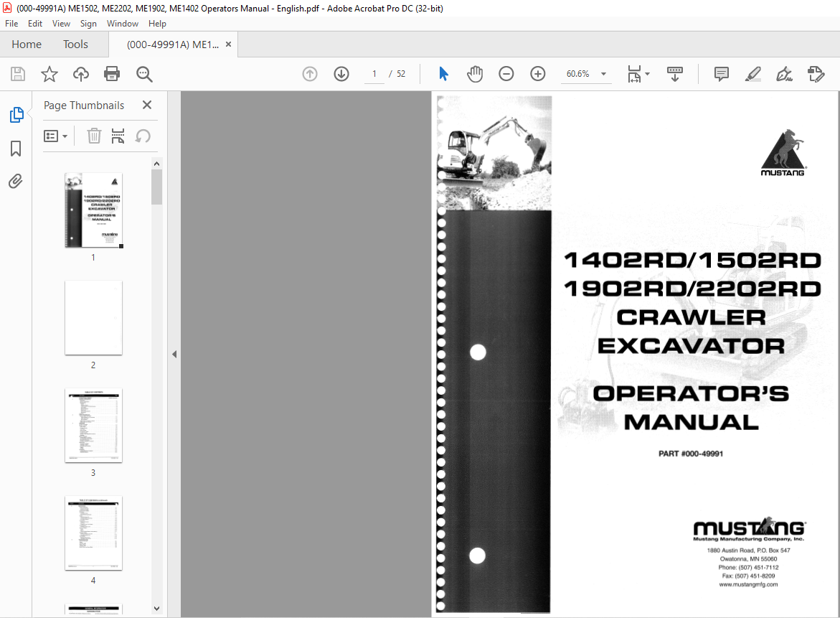Image resolution: width=840 pixels, height=618 pixels.
Task: Choose the Selection arrow tool
Action: (x=443, y=74)
